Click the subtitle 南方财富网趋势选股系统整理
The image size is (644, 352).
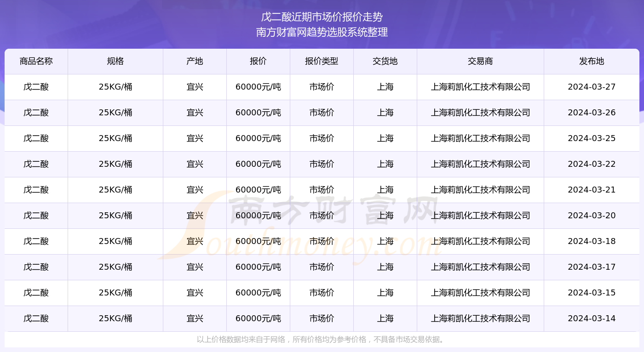point(322,32)
